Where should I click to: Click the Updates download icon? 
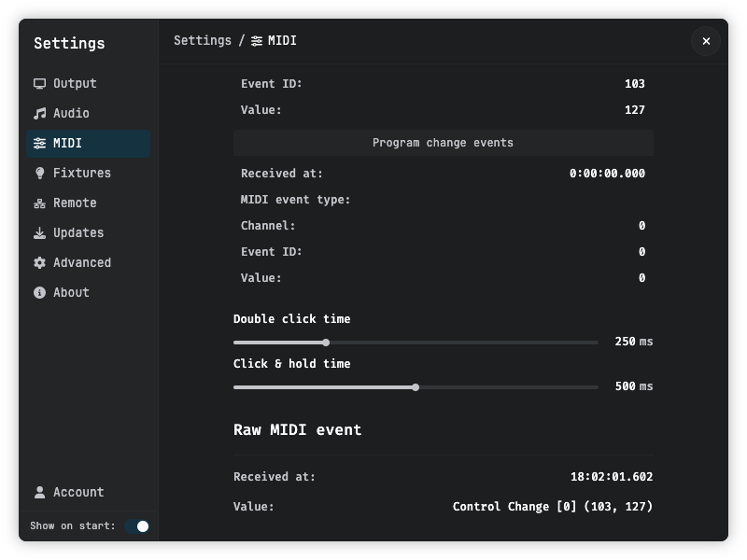tap(39, 232)
